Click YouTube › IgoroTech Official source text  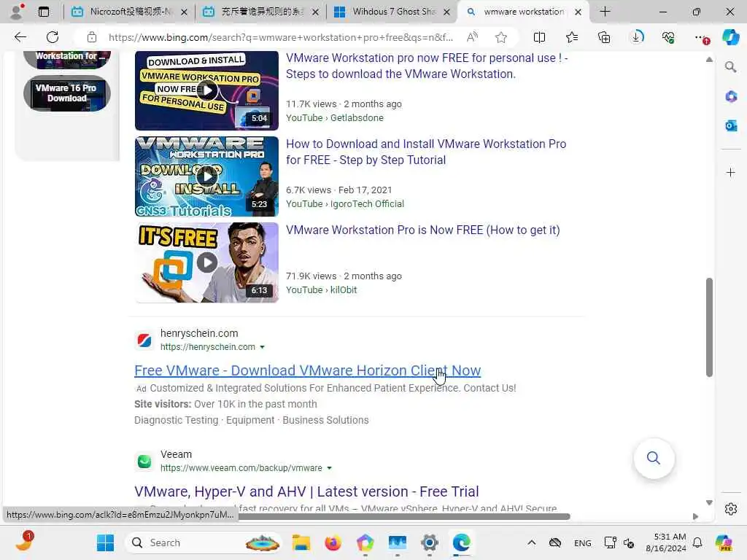pyautogui.click(x=345, y=204)
